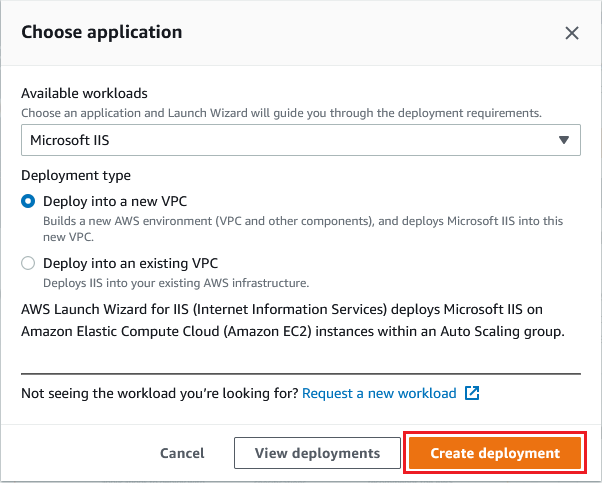The image size is (602, 483).
Task: Click the Deployment type heading
Action: click(x=76, y=175)
